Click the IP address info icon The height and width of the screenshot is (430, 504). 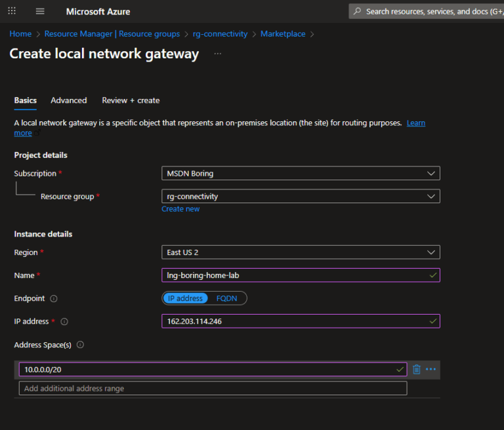pyautogui.click(x=64, y=321)
